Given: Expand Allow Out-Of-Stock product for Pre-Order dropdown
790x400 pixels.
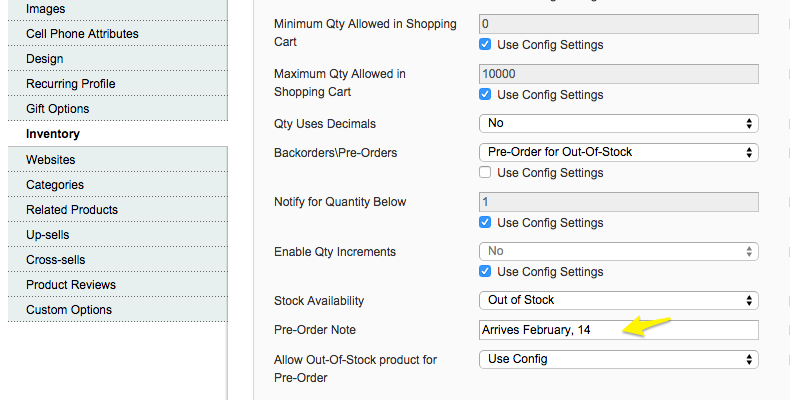Looking at the screenshot, I should [619, 359].
